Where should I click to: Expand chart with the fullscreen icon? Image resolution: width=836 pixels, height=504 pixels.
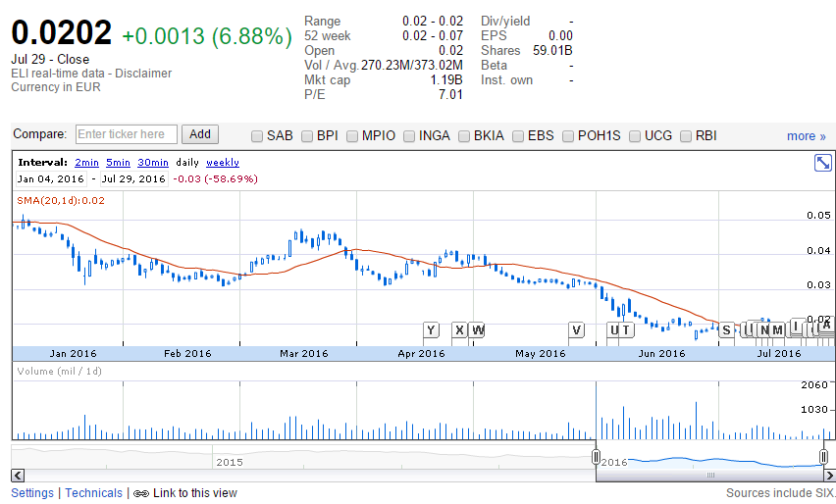pyautogui.click(x=822, y=163)
